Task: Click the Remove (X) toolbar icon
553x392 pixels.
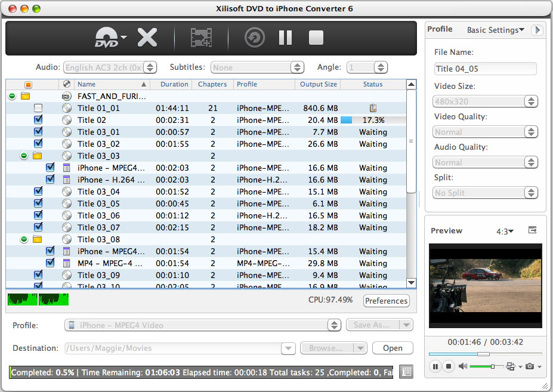Action: tap(147, 38)
